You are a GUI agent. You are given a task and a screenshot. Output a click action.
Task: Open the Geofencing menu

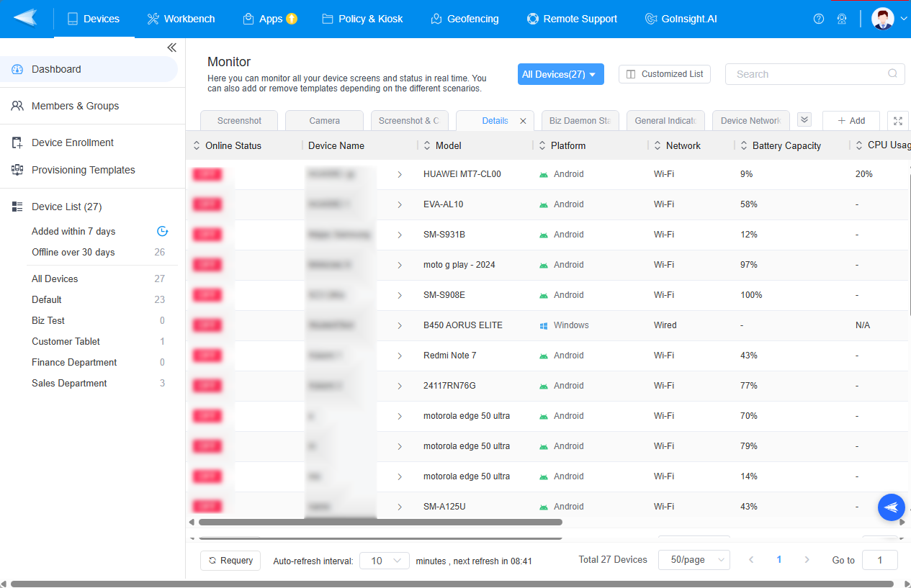pos(465,19)
